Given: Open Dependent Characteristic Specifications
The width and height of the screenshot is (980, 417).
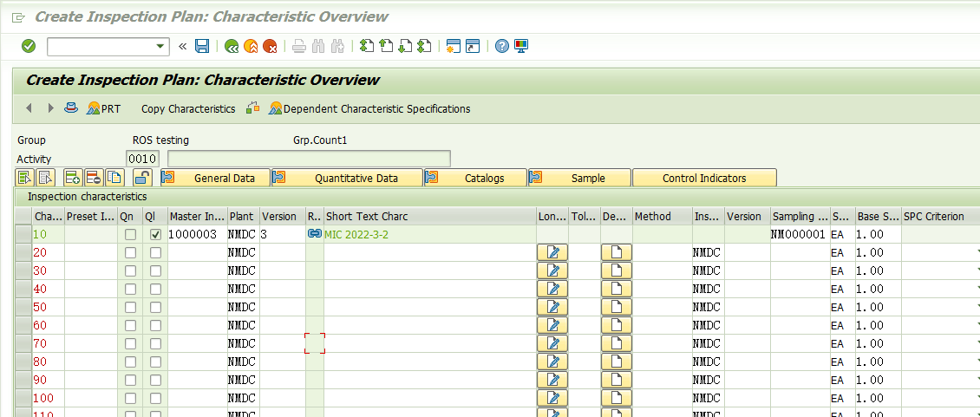Looking at the screenshot, I should click(x=369, y=108).
